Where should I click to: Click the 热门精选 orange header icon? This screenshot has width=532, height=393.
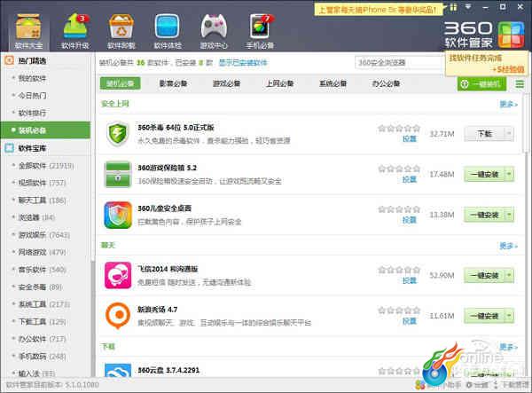tap(9, 60)
